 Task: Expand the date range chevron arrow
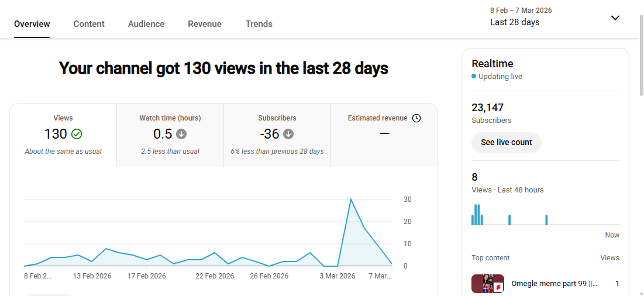point(615,18)
